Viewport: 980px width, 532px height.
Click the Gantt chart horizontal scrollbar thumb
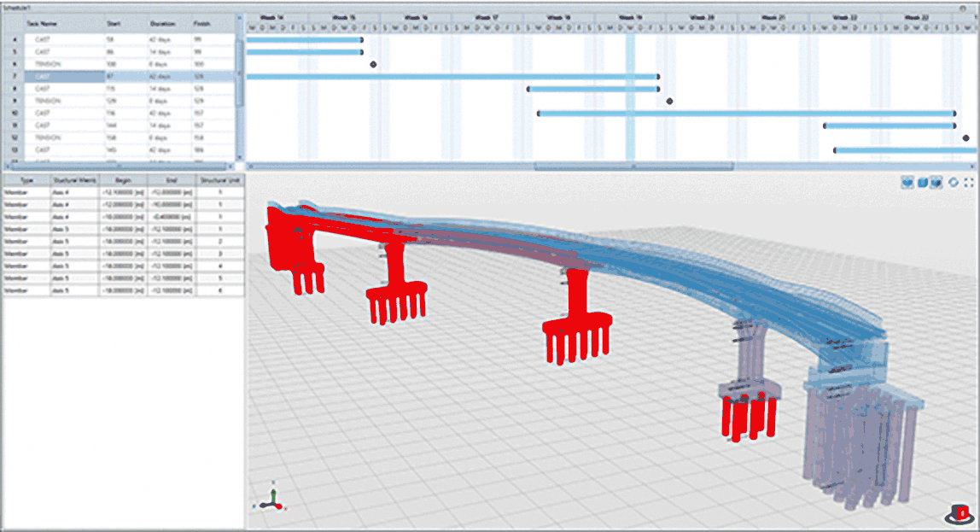(633, 167)
